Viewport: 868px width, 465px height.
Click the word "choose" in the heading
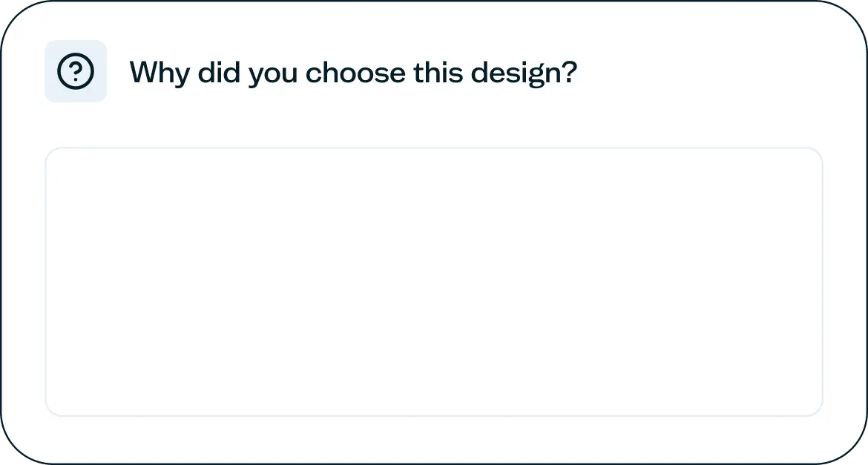(355, 73)
